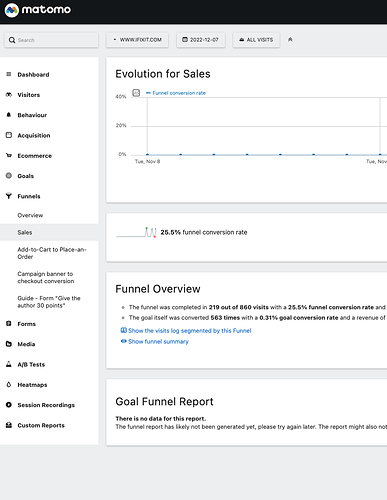Expand the Ecommerce menu
The height and width of the screenshot is (500, 387).
[35, 156]
